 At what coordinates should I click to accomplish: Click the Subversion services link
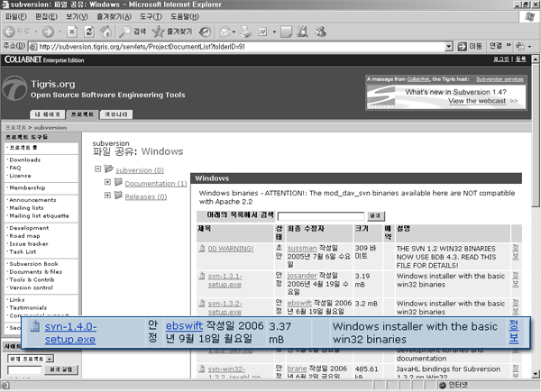(500, 79)
